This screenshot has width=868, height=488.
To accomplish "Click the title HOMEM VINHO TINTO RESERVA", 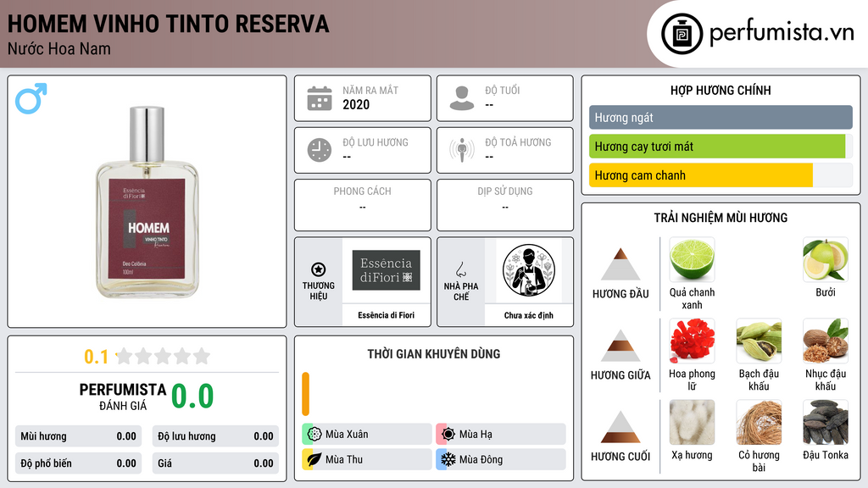I will pos(169,24).
